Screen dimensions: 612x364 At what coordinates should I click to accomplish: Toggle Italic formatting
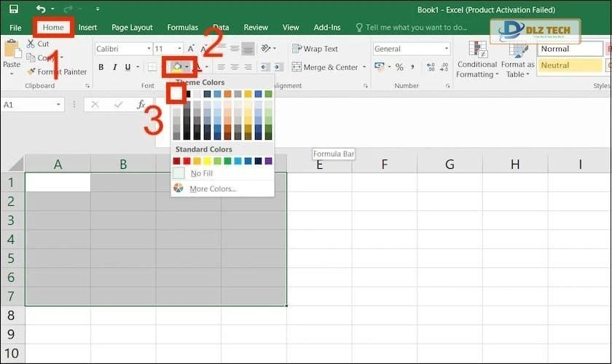pos(115,68)
